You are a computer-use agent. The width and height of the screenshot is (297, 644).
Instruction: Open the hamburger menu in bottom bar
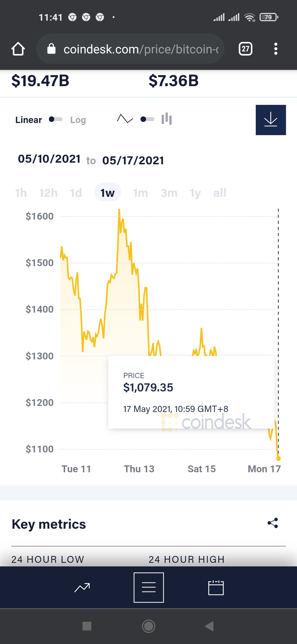[x=149, y=588]
